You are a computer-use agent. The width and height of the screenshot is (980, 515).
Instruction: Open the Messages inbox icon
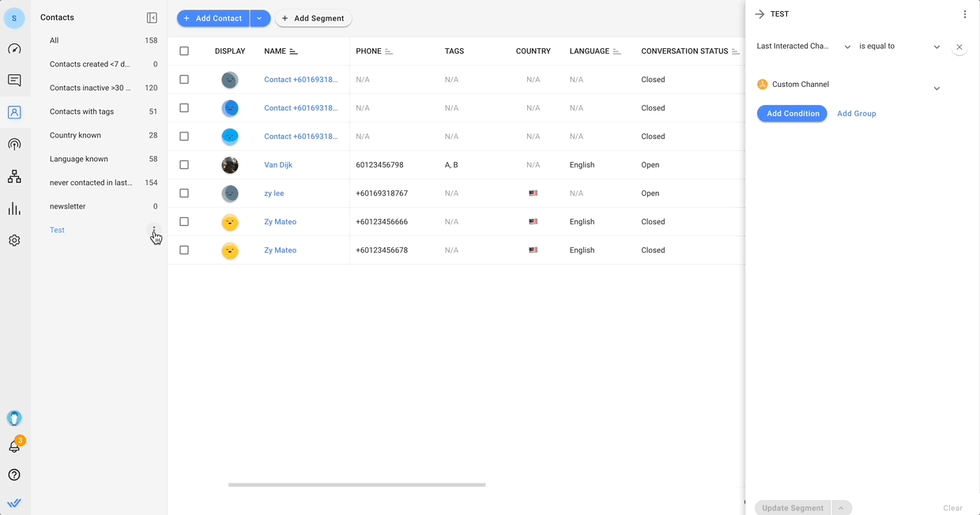click(14, 81)
